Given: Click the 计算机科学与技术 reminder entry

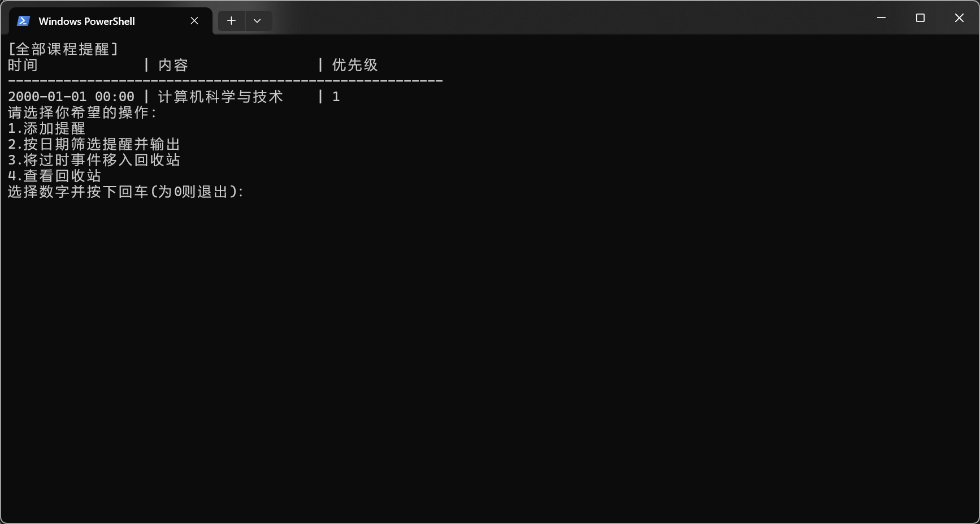Looking at the screenshot, I should click(x=220, y=97).
